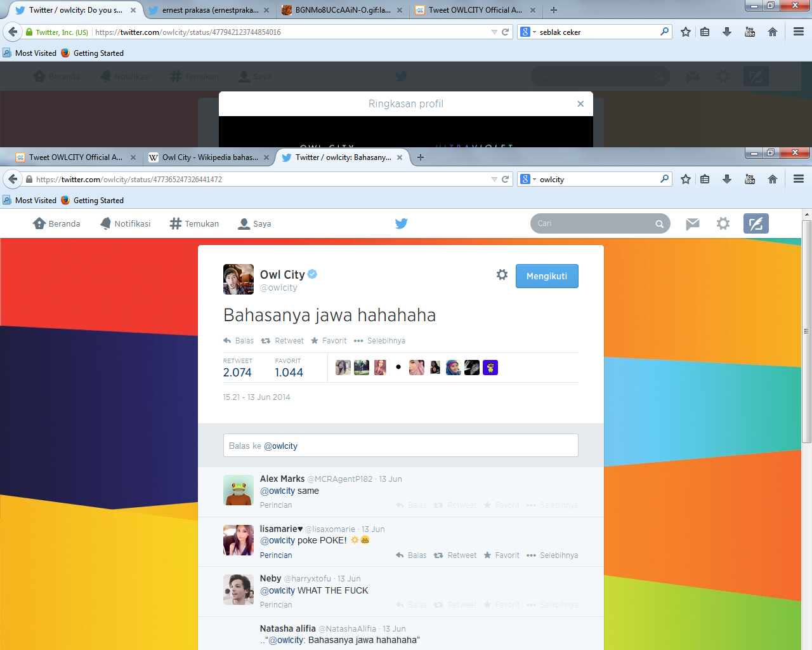Open first retweeter avatar in faces row
The image size is (812, 650).
[343, 368]
